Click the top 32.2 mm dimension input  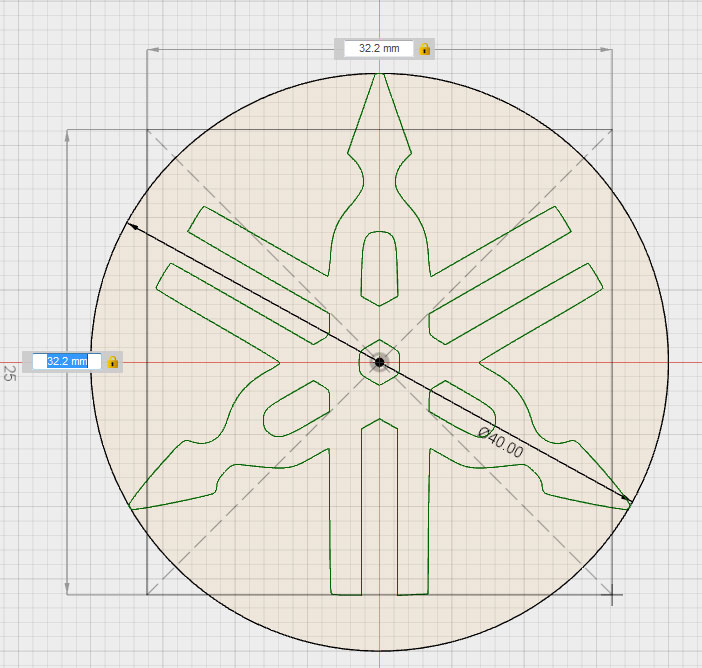click(x=378, y=49)
